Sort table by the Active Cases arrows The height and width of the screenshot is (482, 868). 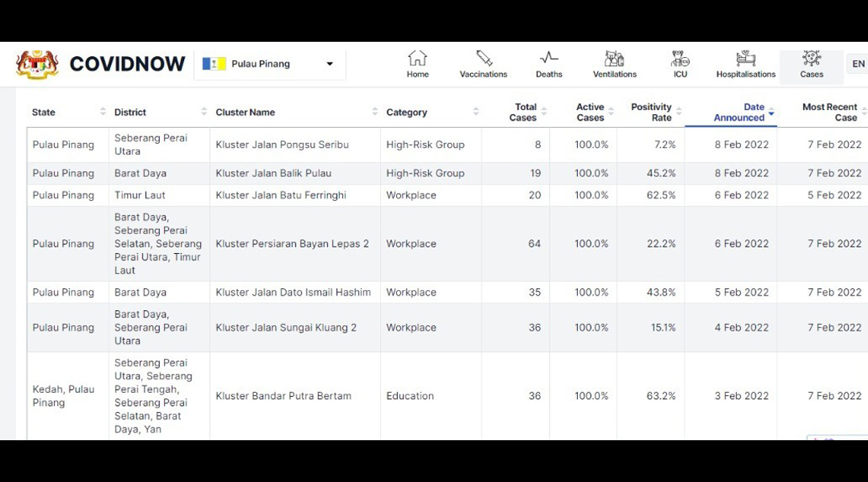(611, 112)
